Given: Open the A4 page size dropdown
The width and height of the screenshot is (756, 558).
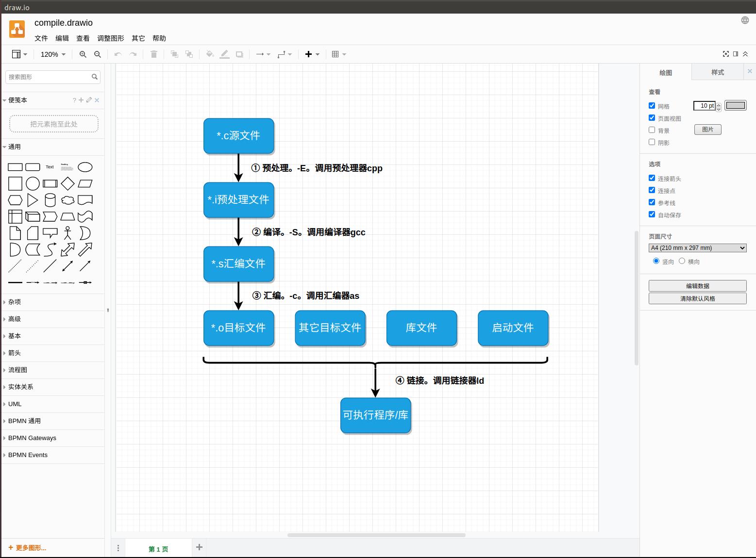Looking at the screenshot, I should click(697, 248).
